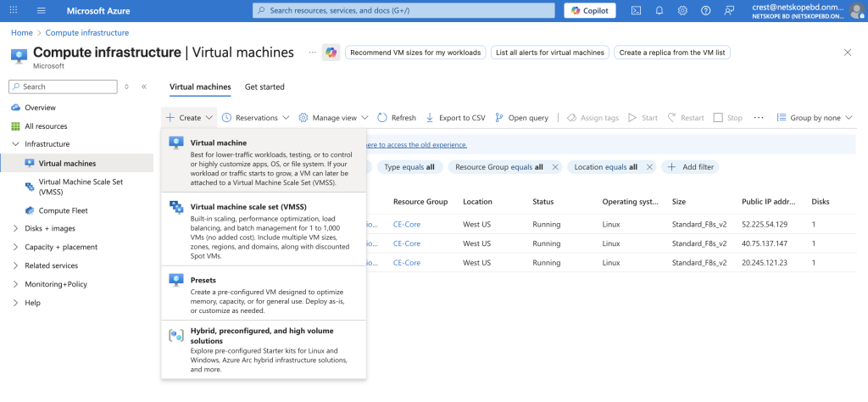Expand Disks + images in sidebar

pos(15,228)
